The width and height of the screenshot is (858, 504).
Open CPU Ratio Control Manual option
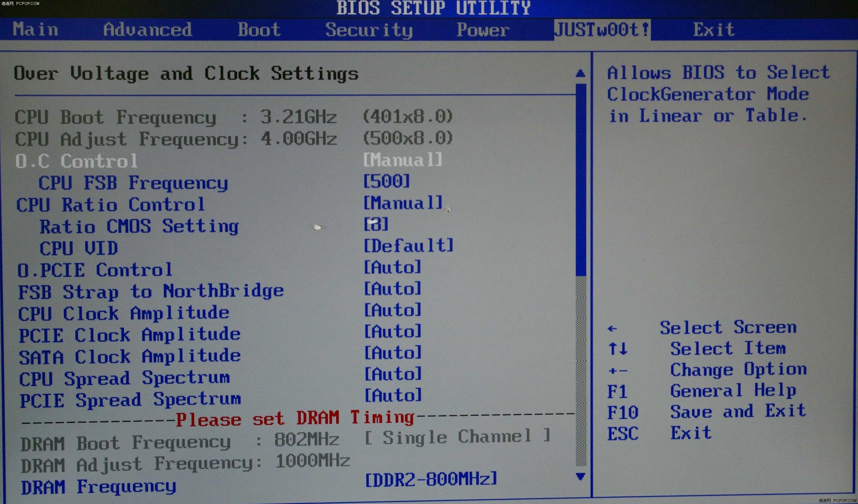pos(402,203)
